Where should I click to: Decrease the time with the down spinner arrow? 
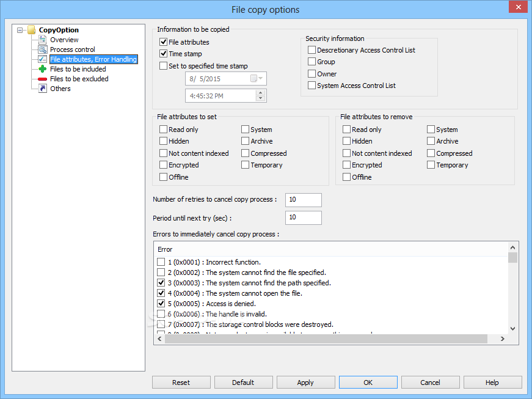point(260,98)
